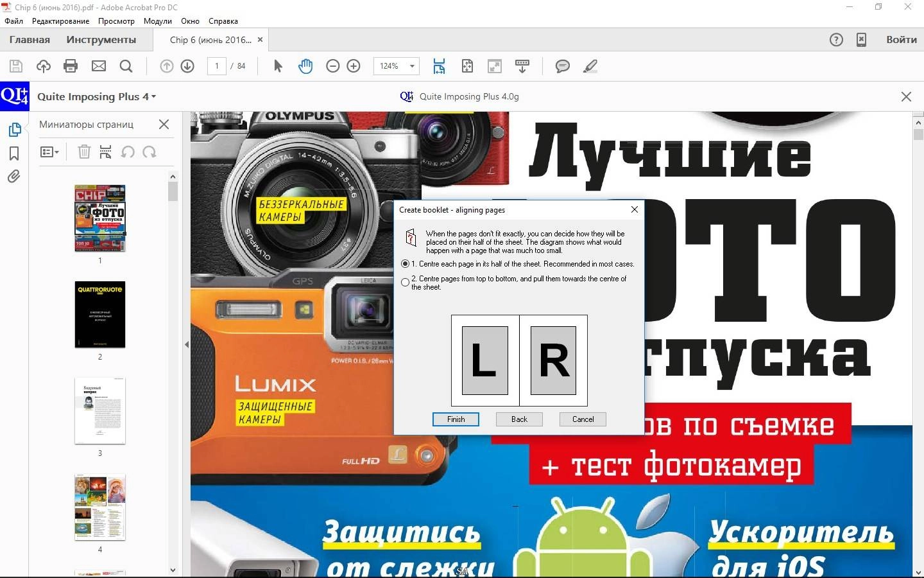Click the insert pages icon in thumbnails panel

pyautogui.click(x=106, y=152)
